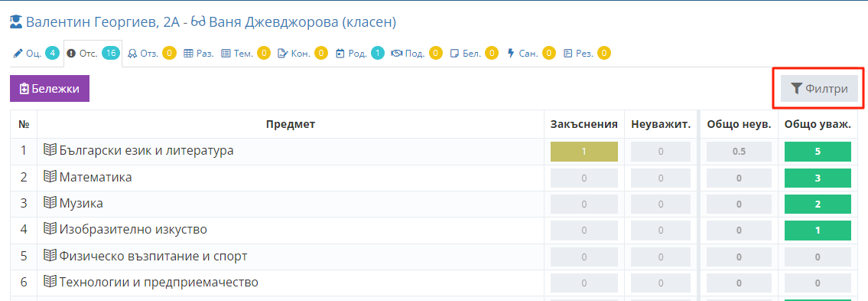Click the book icon for Физическо възпитание и спорт
This screenshot has height=301, width=868.
tap(50, 256)
